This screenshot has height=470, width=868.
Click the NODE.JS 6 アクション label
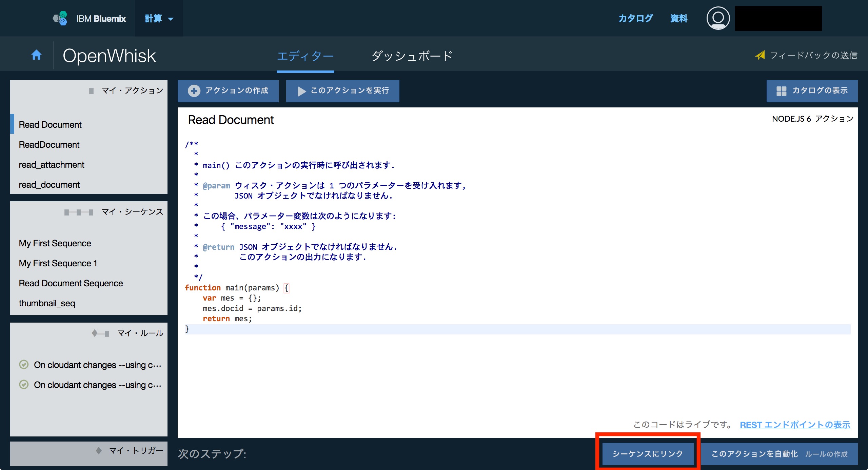(813, 119)
